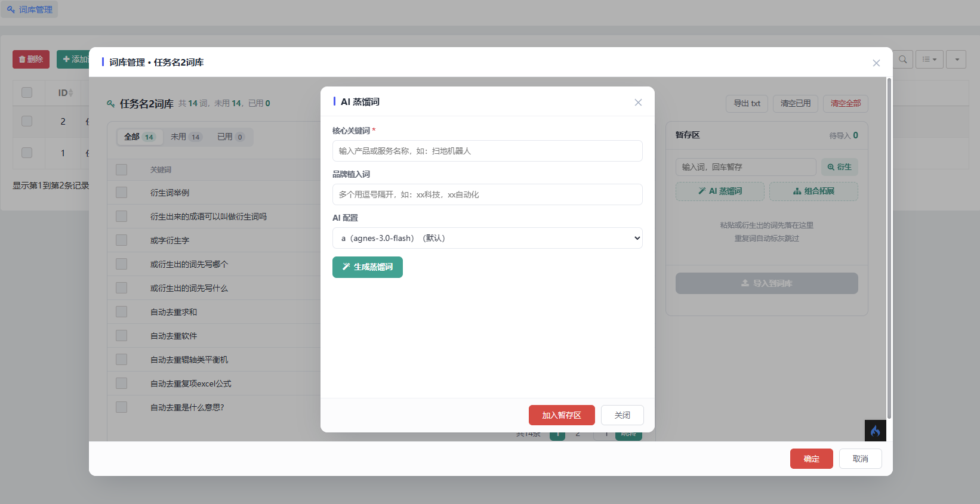Click keyword text 自动去重复项excel公式
The height and width of the screenshot is (504, 980).
[191, 384]
